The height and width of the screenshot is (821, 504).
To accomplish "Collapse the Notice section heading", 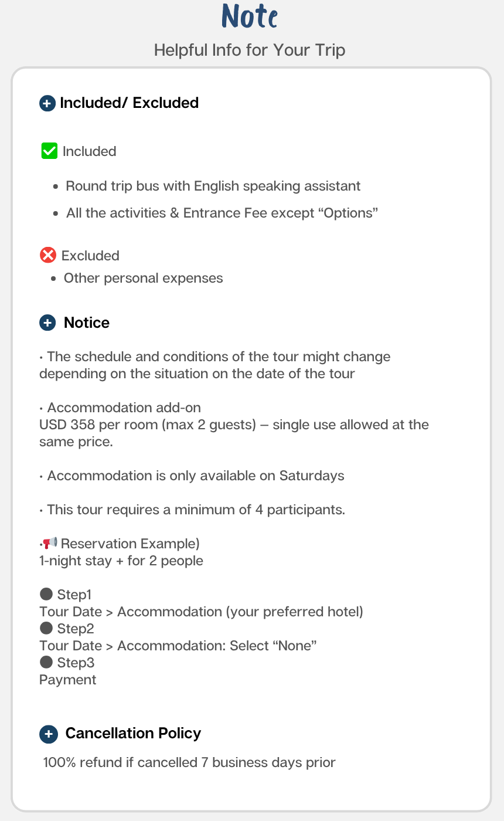I will [87, 323].
